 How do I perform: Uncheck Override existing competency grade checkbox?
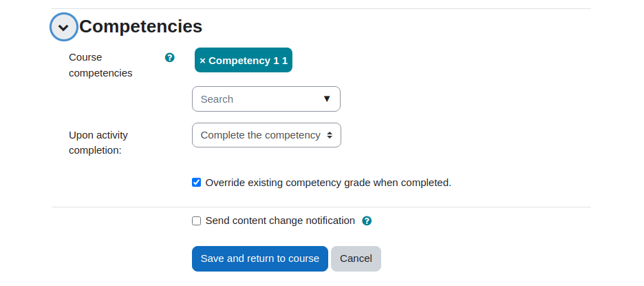pos(196,183)
